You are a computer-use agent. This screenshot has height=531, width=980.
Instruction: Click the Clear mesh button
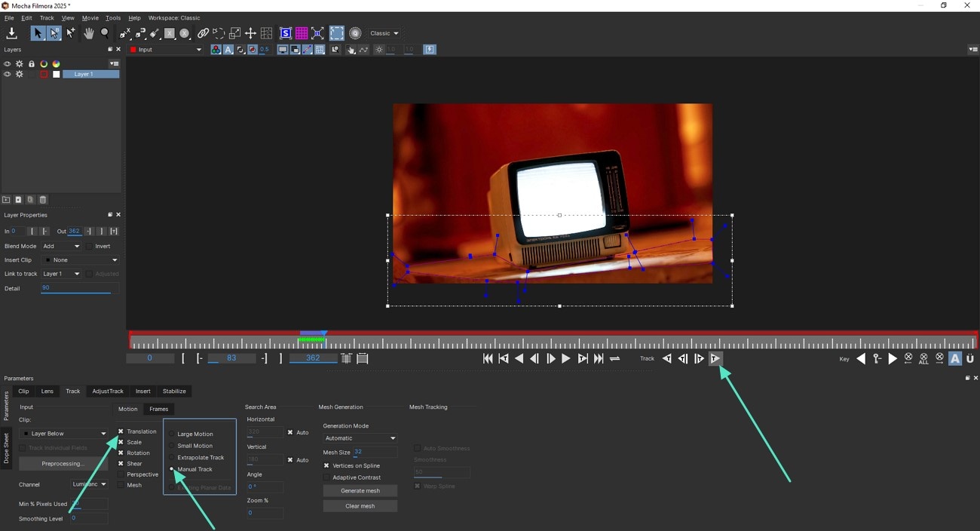tap(360, 505)
